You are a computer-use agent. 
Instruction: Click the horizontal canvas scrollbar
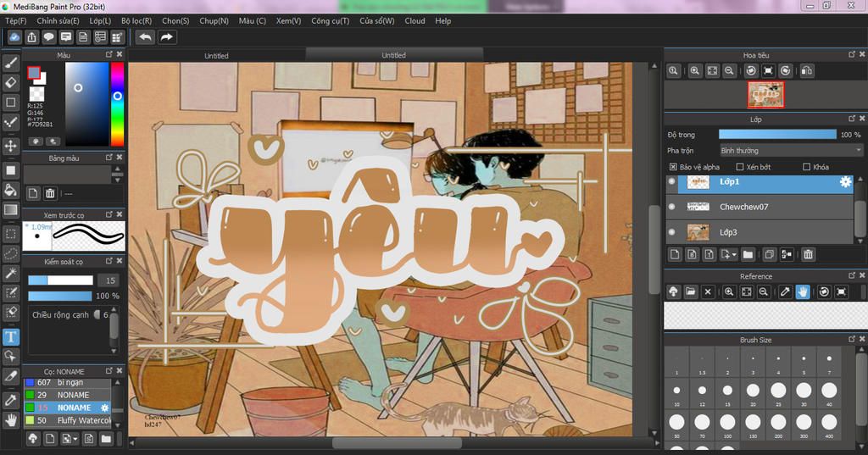click(x=397, y=443)
